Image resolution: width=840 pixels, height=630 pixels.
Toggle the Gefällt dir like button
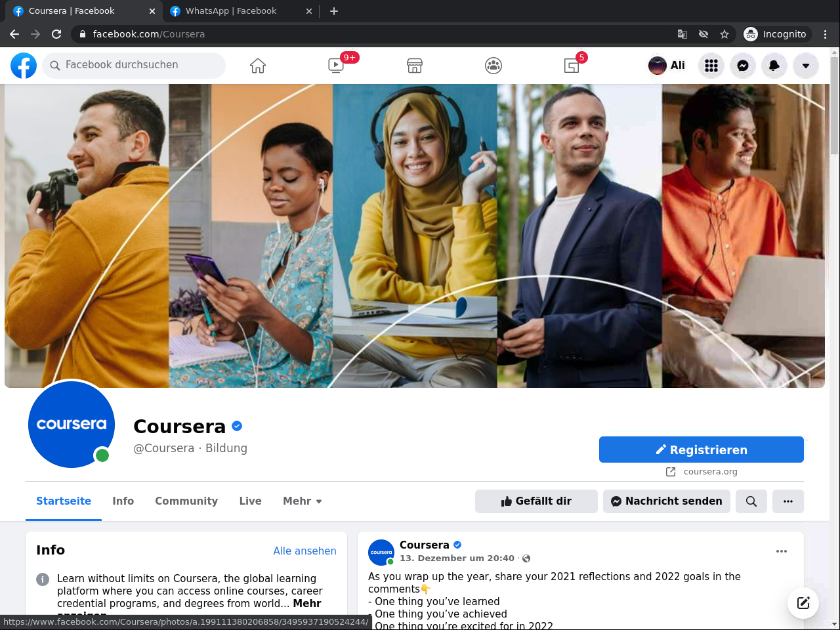[x=536, y=501]
